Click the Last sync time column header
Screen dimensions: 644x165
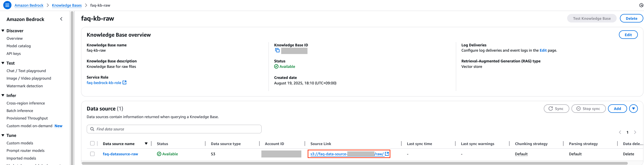point(419,144)
